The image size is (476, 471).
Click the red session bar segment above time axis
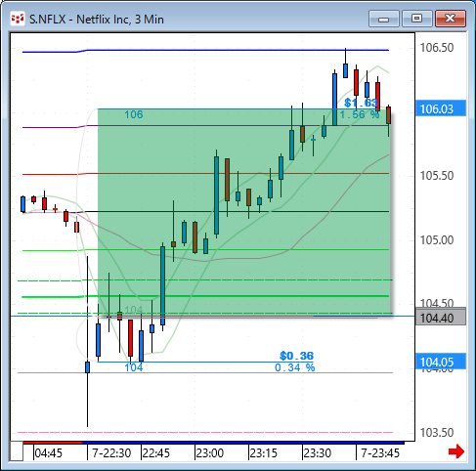coord(53,443)
